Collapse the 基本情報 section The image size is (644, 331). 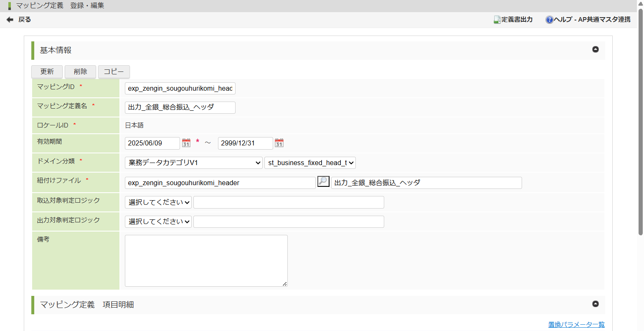tap(596, 49)
